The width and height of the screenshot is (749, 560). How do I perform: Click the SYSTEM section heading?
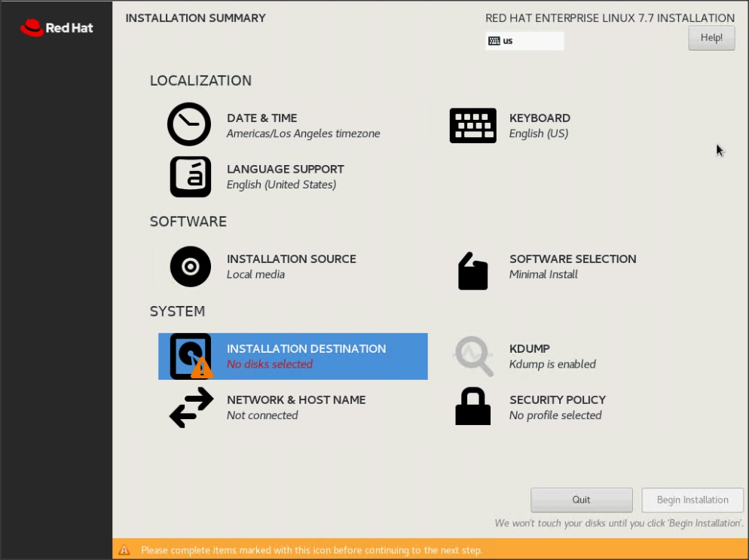tap(177, 311)
